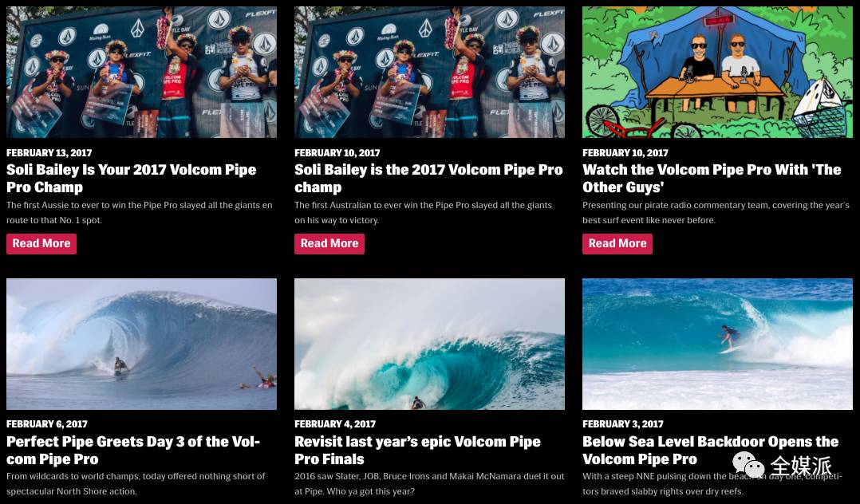Click the barrel wave photo above February 6 article
Screen dimensions: 860x504
tap(141, 344)
